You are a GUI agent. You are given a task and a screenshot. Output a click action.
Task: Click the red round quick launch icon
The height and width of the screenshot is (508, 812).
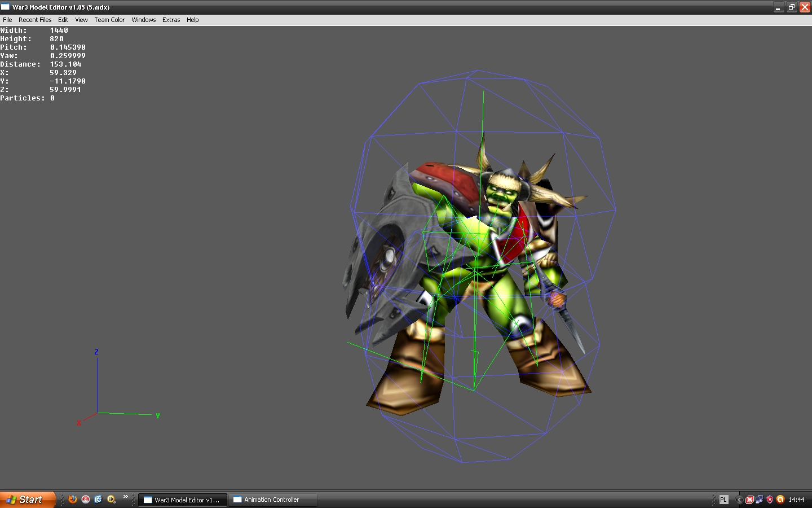click(86, 500)
